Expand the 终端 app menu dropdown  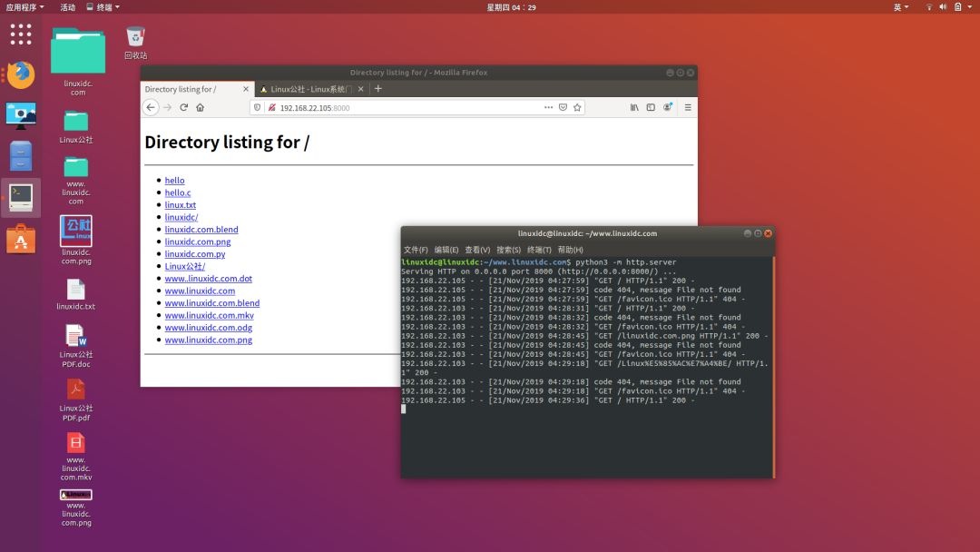tap(103, 7)
